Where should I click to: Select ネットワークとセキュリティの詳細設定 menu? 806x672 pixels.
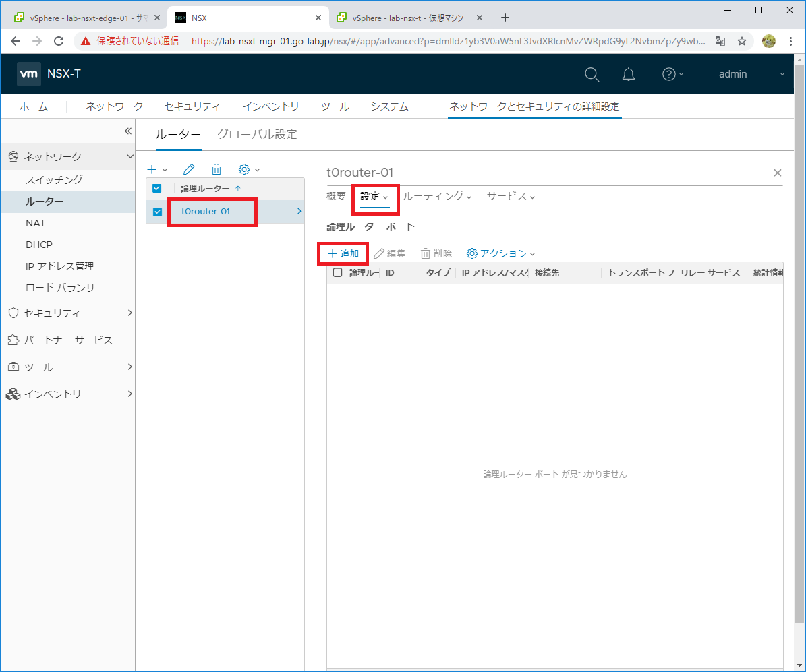click(x=535, y=107)
